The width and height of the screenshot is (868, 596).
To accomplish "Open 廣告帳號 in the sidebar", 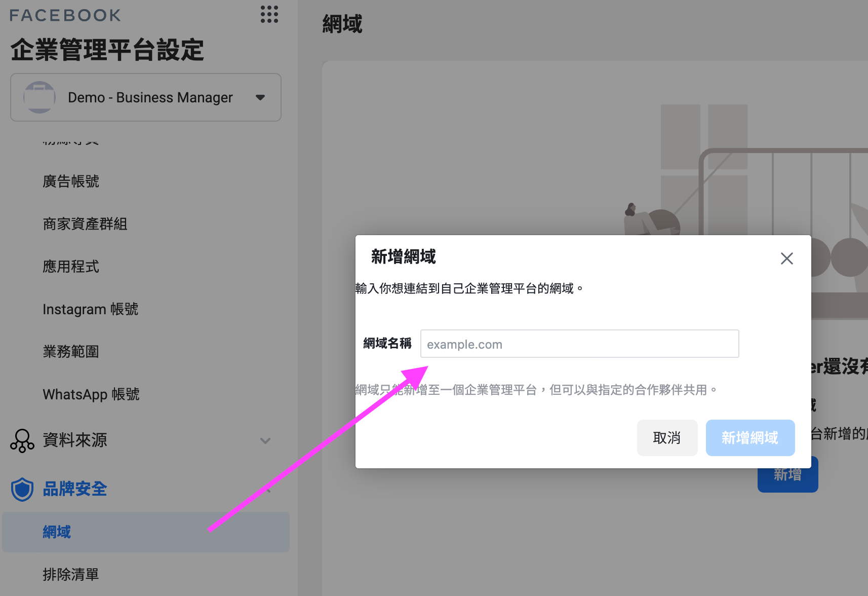I will coord(71,181).
